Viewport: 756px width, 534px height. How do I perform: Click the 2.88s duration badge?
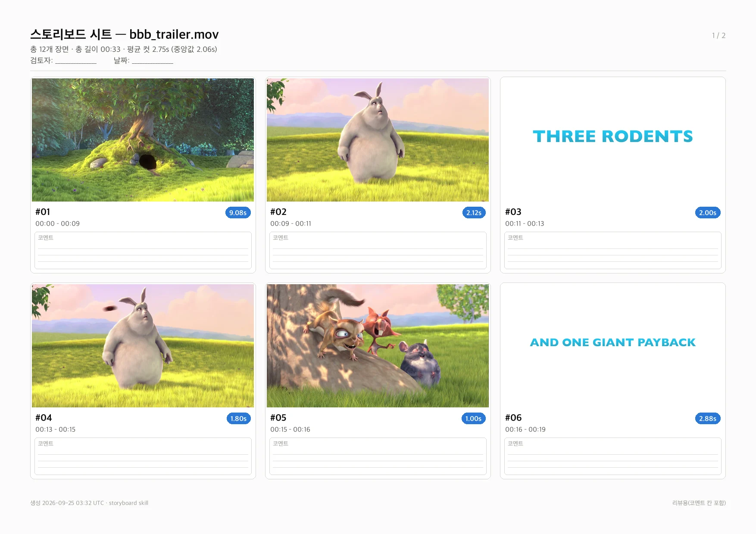(708, 419)
